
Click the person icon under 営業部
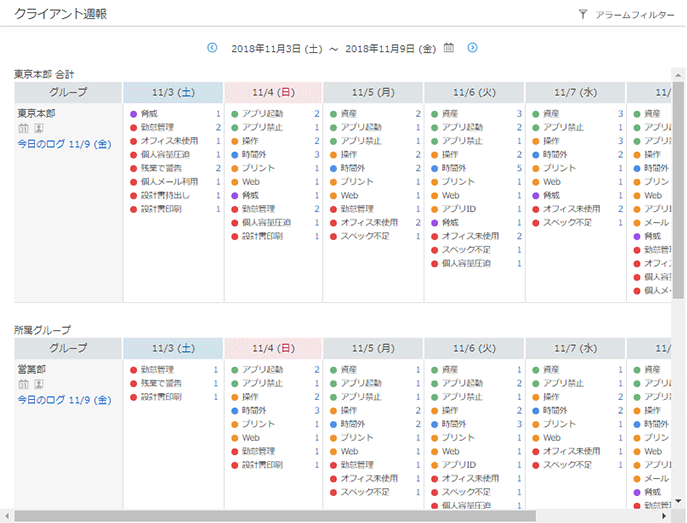tap(38, 384)
